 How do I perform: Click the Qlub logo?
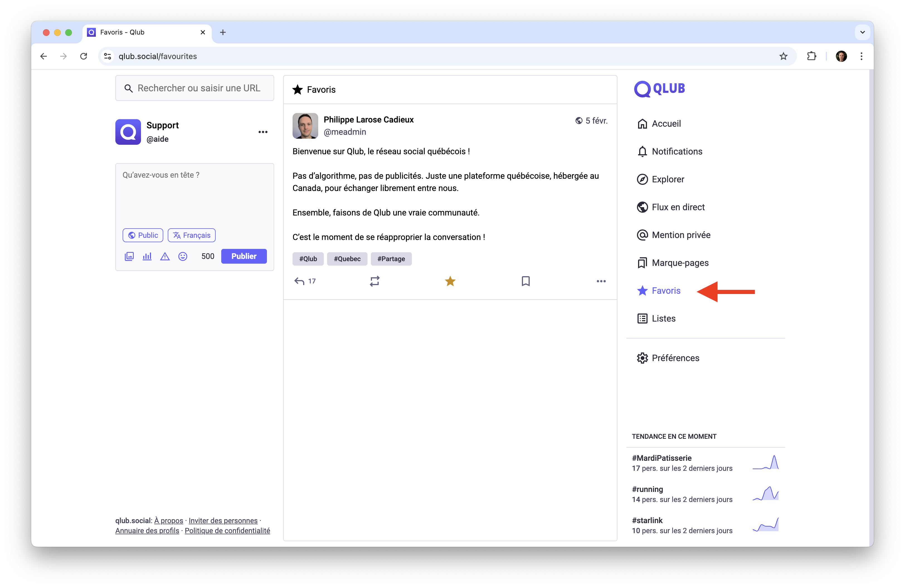point(660,89)
